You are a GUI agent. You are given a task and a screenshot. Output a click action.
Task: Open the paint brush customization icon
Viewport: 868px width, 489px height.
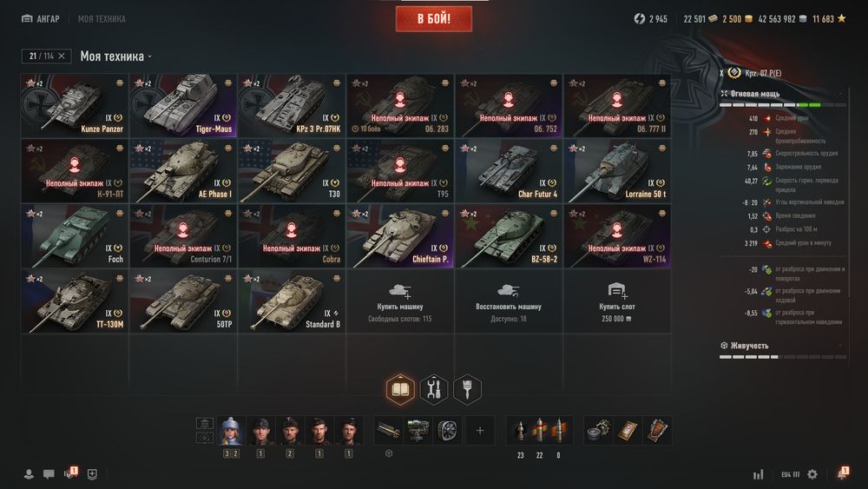pos(467,389)
